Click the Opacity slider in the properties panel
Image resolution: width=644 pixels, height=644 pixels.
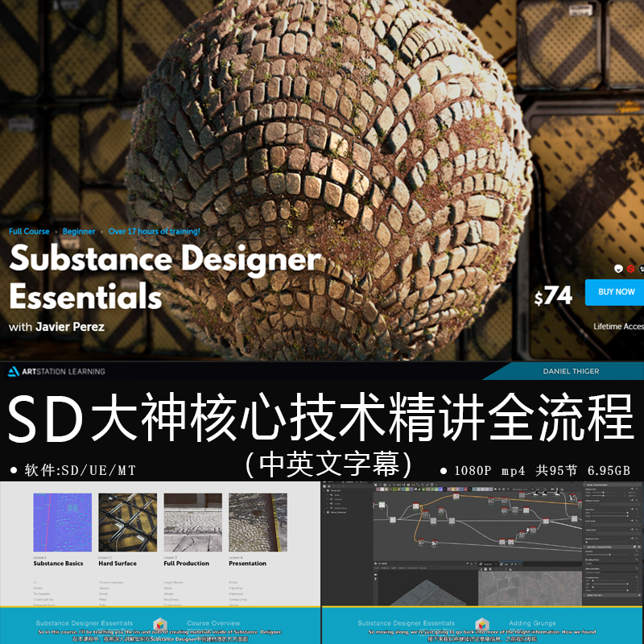(x=610, y=555)
